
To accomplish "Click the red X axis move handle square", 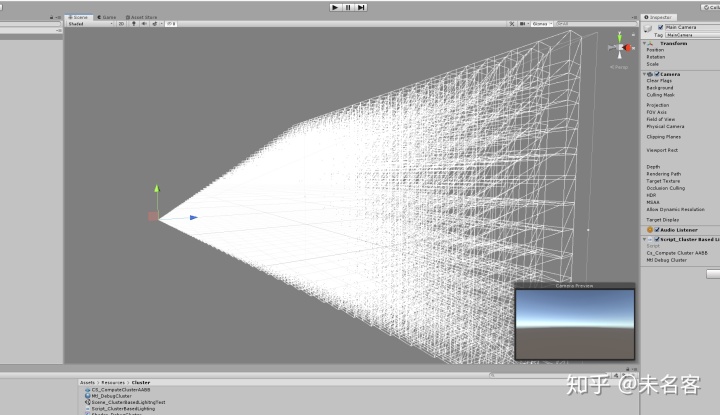I will point(153,216).
